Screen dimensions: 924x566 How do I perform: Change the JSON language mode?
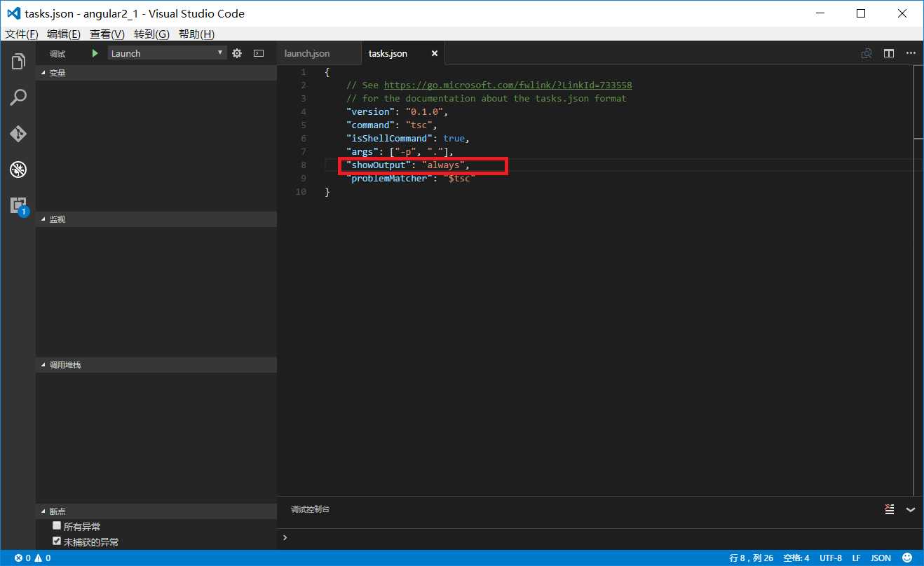[881, 558]
